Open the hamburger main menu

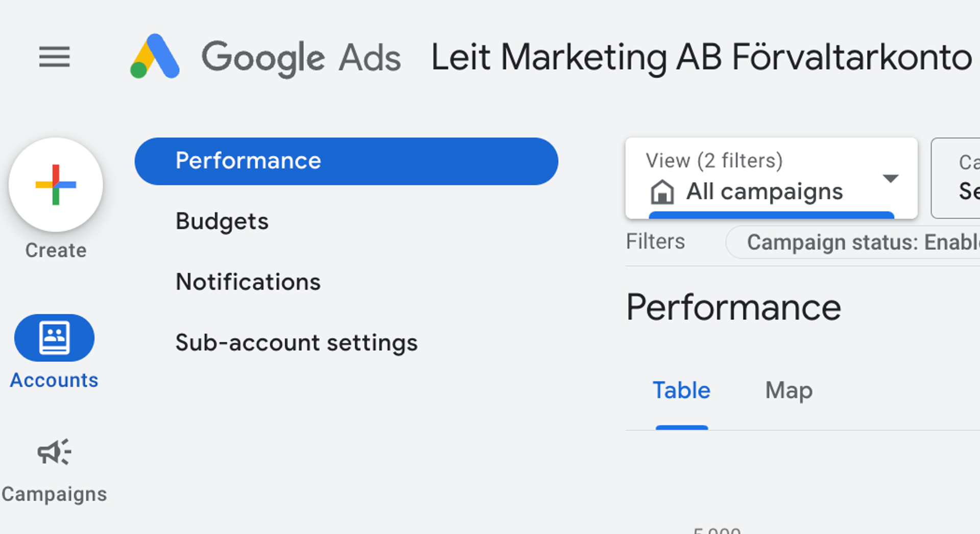pos(54,57)
